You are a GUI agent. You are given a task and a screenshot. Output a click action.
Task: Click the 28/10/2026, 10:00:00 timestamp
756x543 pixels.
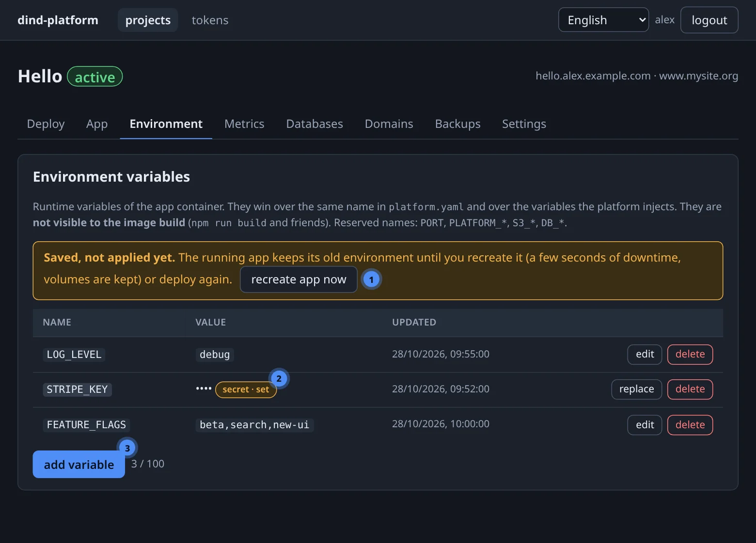(441, 424)
